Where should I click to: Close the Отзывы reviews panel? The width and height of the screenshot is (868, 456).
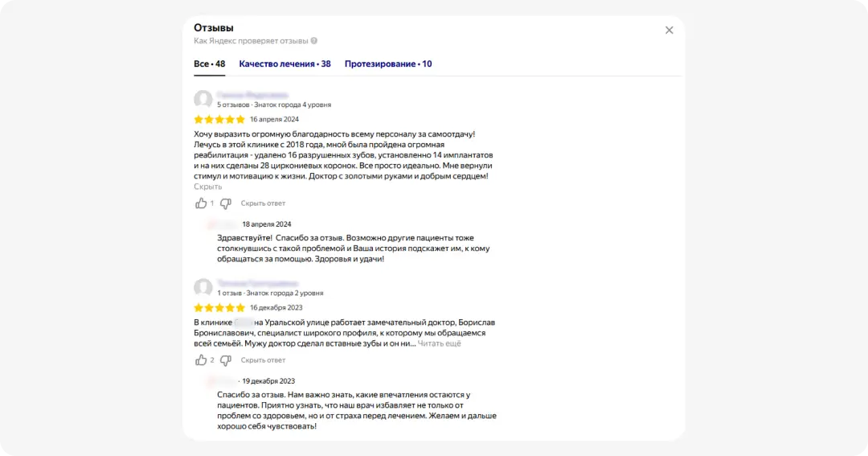coord(669,31)
